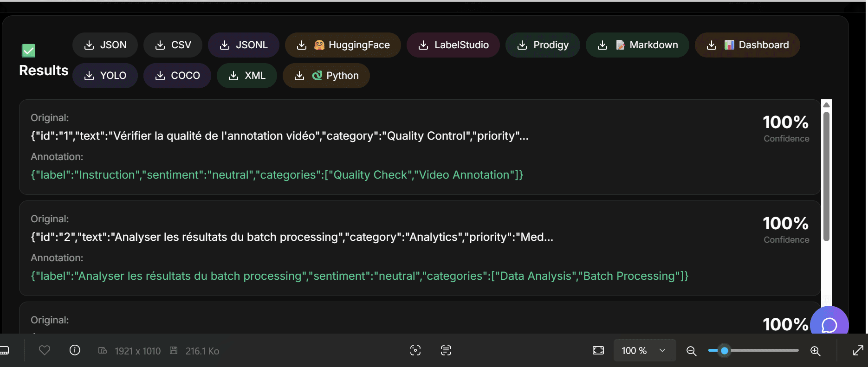Export results as Markdown
Viewport: 868px width, 367px height.
[x=637, y=45]
